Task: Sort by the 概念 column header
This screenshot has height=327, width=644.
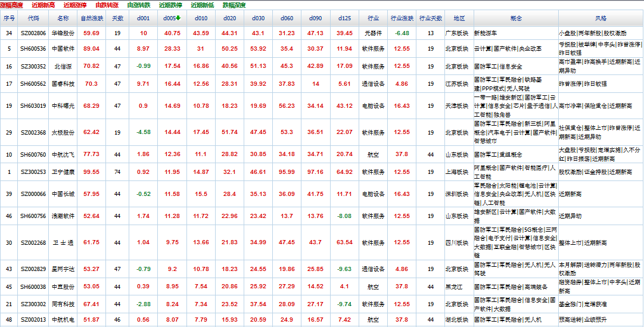Action: (516, 18)
